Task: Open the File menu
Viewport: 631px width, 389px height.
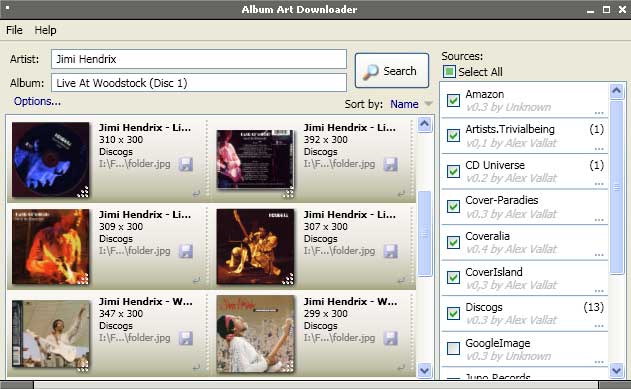Action: (x=14, y=30)
